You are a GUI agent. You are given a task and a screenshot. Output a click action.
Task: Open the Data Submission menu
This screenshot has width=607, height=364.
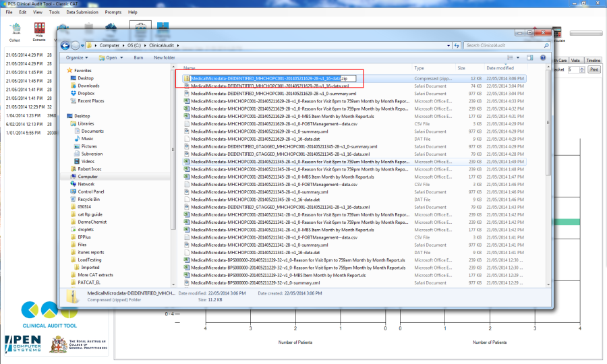[82, 12]
